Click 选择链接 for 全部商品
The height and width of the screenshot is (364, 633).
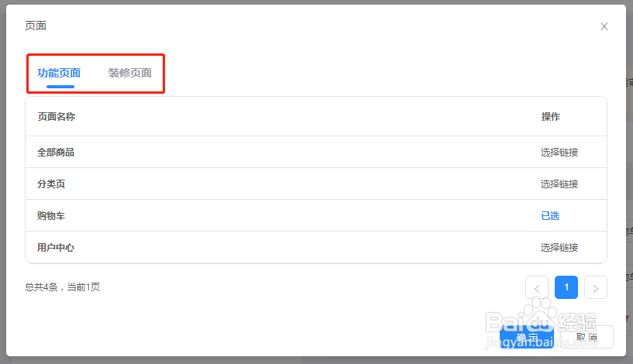559,152
